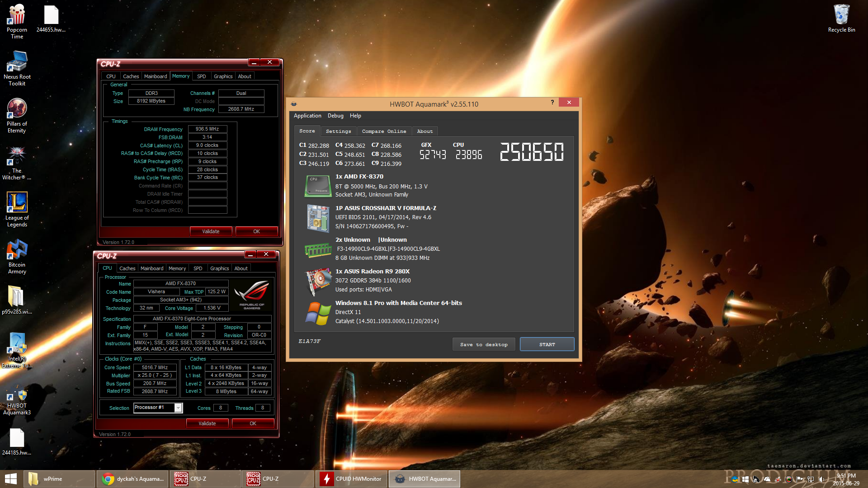The width and height of the screenshot is (868, 488).
Task: Open Bitcoin Armory desktop icon
Action: 17,257
